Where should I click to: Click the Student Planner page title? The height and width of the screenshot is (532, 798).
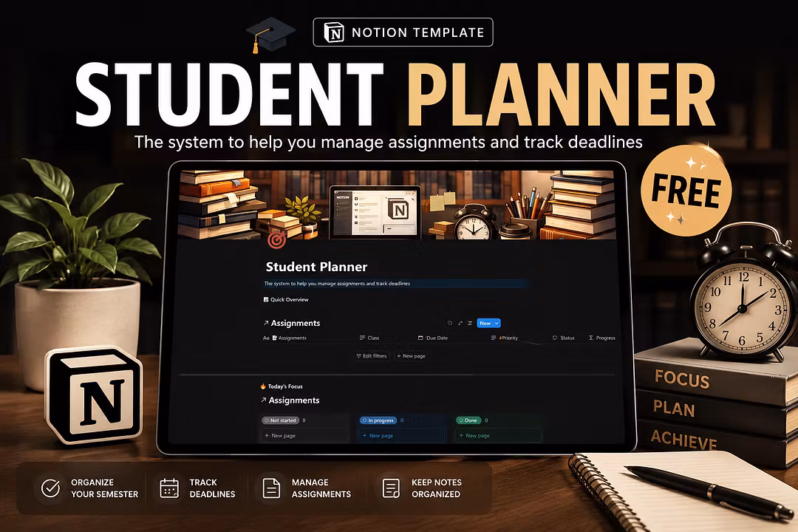coord(316,267)
